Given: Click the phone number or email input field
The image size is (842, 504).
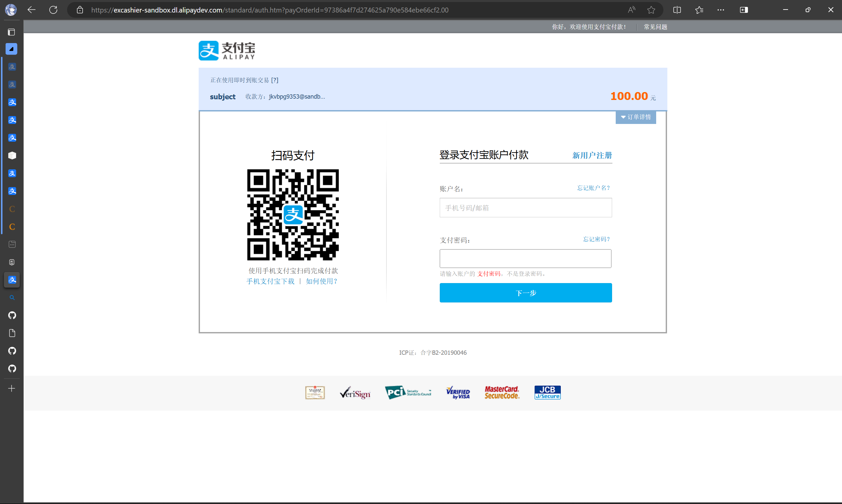Looking at the screenshot, I should [x=525, y=207].
